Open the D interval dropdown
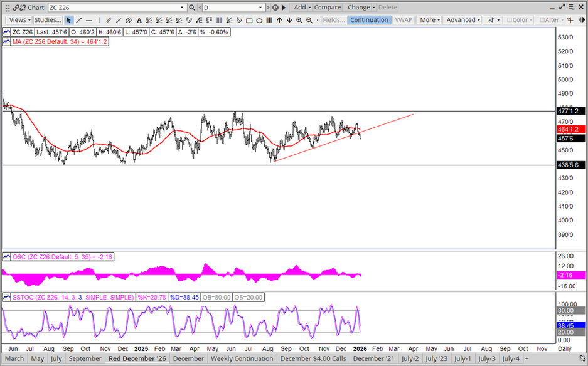588x366 pixels. tap(260, 8)
